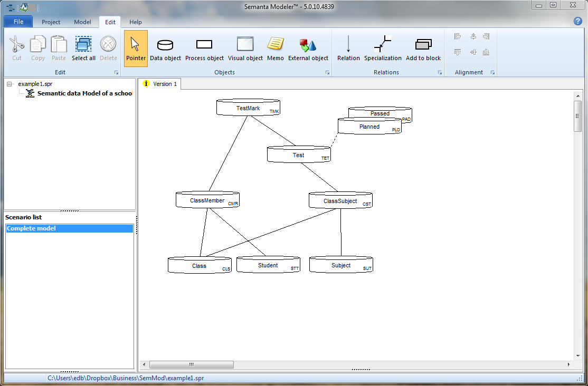Select the Memo tool
Viewport: 588px width, 386px height.
pyautogui.click(x=275, y=49)
